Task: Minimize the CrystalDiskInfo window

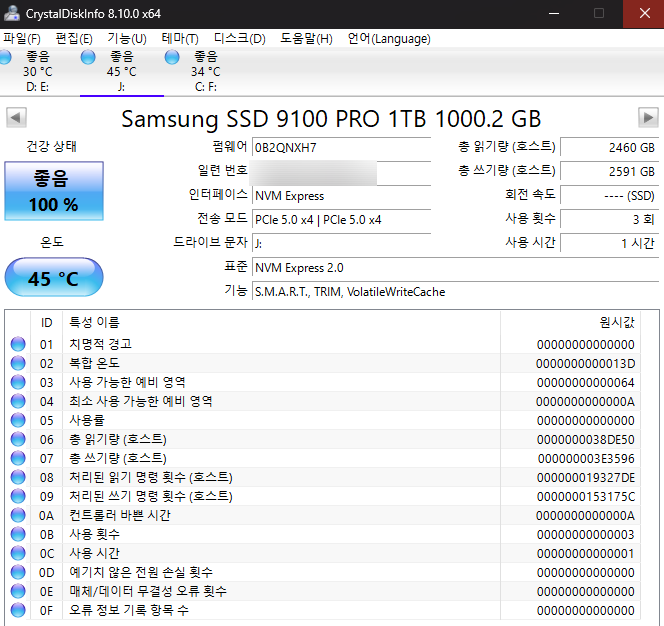Action: [554, 14]
